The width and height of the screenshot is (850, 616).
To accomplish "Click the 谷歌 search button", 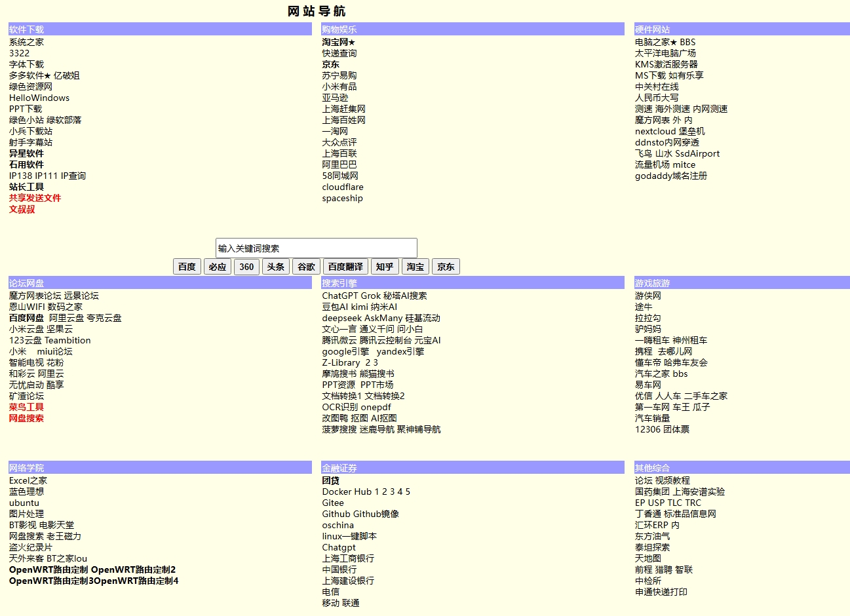I will point(305,266).
